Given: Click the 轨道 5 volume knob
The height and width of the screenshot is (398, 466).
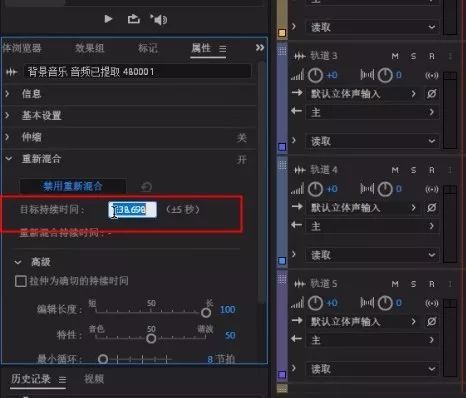Looking at the screenshot, I should 315,303.
